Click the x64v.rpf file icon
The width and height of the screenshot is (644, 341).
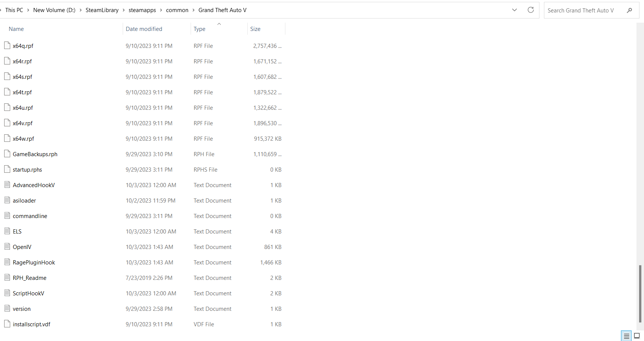pos(7,123)
